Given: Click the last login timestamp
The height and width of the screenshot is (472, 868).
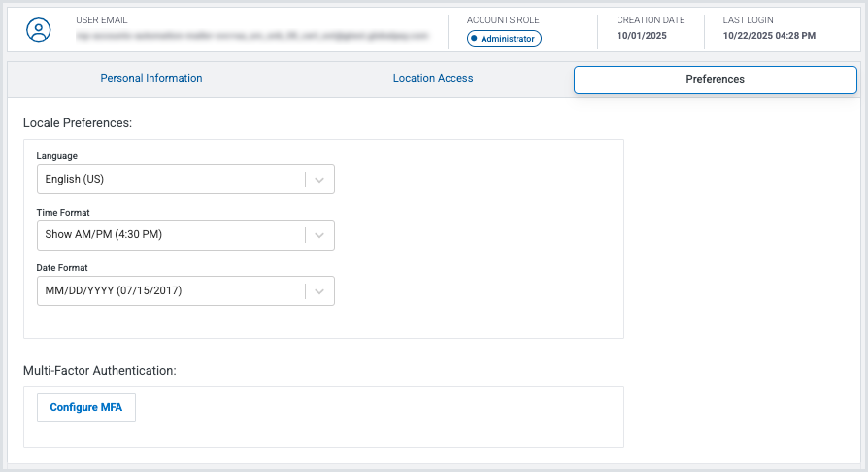Looking at the screenshot, I should pos(769,36).
